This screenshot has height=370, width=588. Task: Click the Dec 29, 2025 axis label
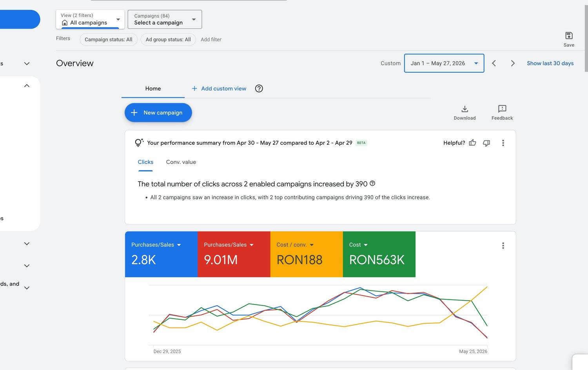pos(167,352)
